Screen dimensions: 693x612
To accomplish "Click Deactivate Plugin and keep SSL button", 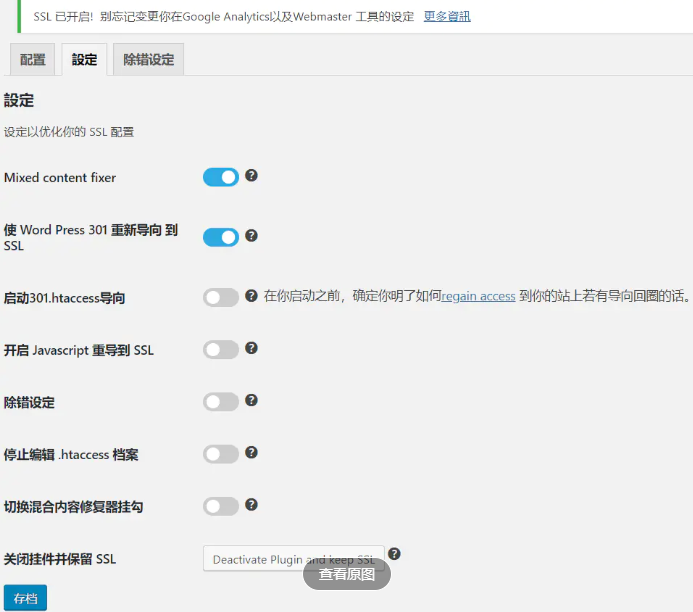I will tap(293, 559).
